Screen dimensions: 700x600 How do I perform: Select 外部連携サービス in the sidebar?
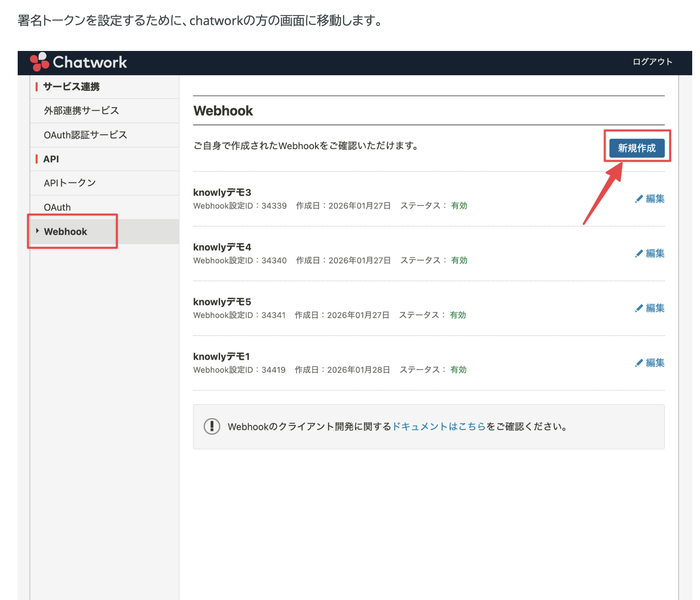point(81,110)
